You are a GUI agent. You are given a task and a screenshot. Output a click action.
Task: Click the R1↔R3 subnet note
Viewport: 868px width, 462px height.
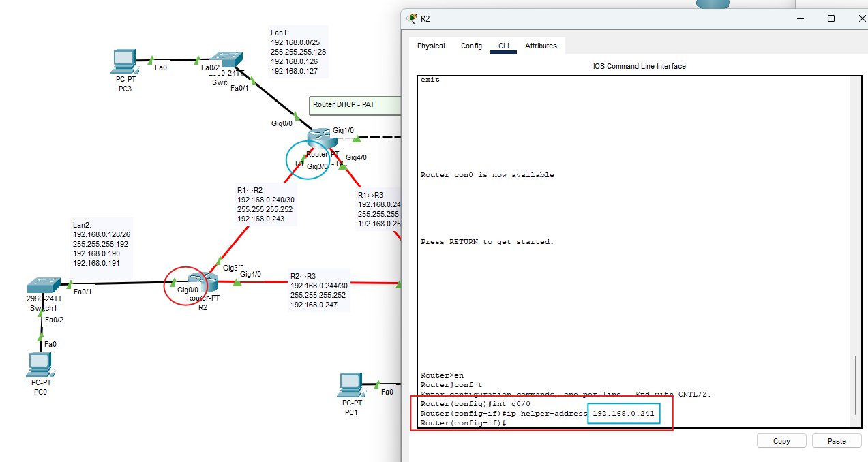point(378,209)
